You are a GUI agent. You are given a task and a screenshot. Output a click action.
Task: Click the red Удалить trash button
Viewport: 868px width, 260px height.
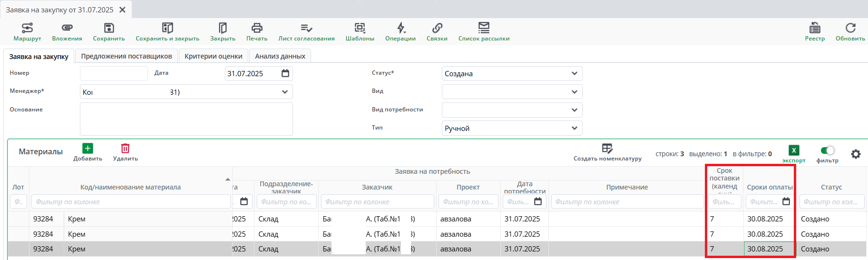pyautogui.click(x=125, y=149)
